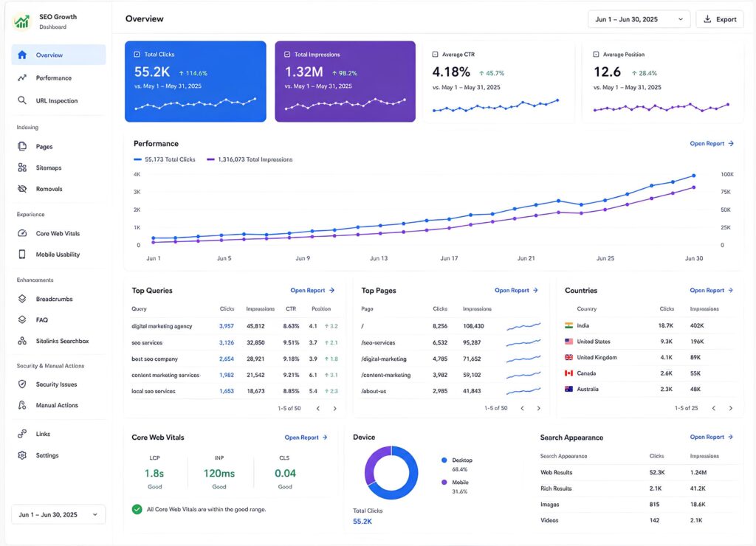Open the top-right date range dropdown

click(x=639, y=19)
